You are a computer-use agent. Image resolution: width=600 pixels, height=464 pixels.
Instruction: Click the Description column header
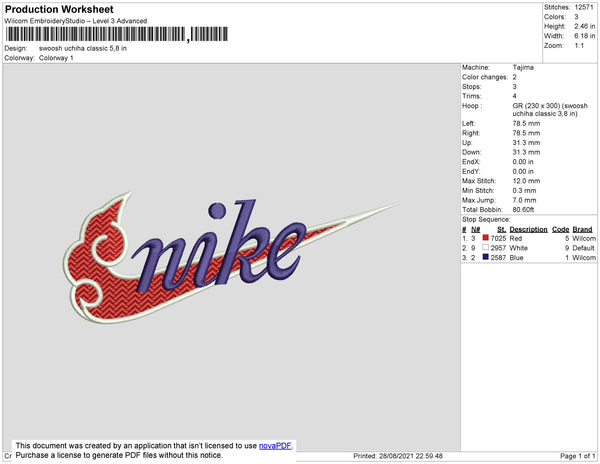(x=528, y=229)
